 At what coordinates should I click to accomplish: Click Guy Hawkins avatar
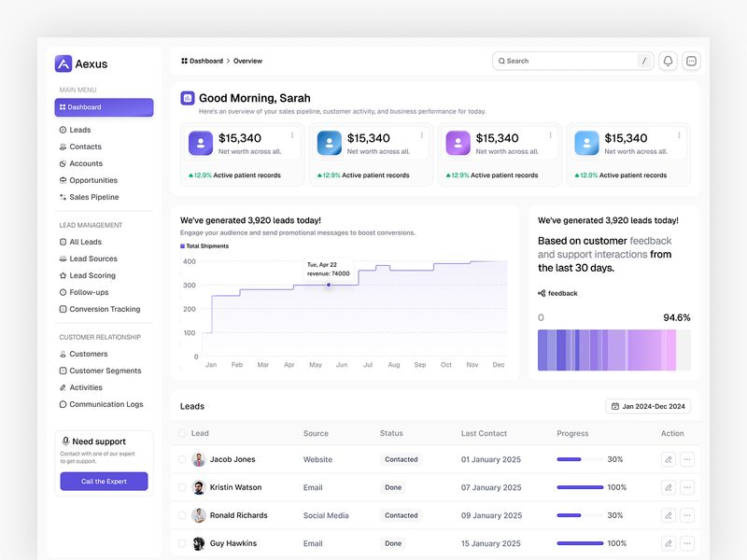click(x=199, y=543)
